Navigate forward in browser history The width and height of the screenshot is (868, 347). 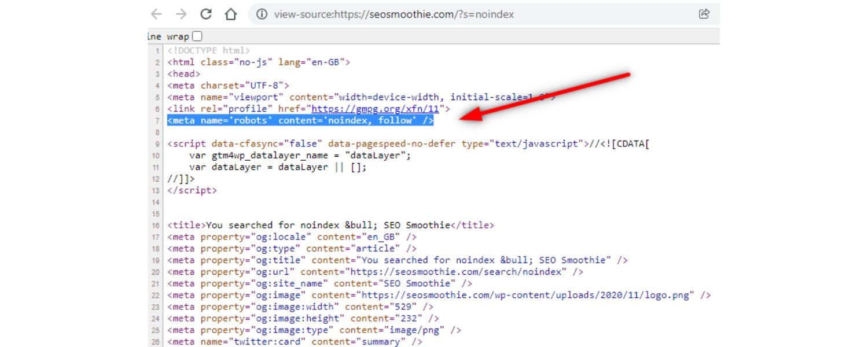coord(181,14)
